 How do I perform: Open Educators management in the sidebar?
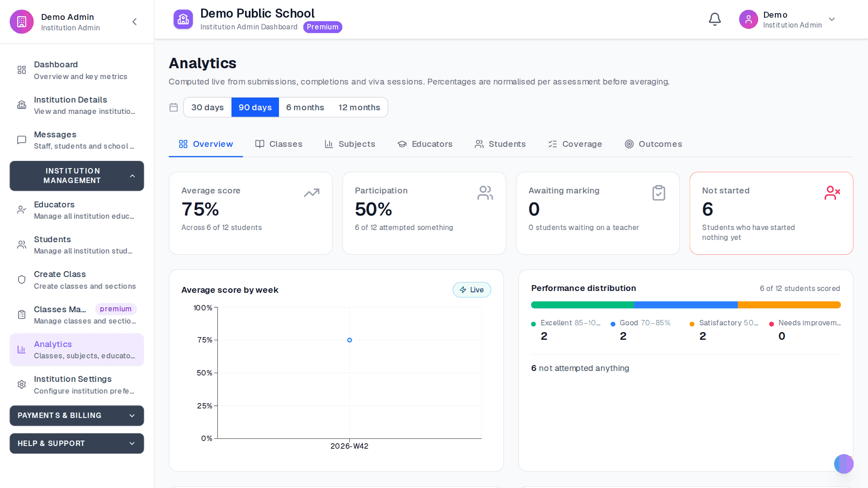click(x=77, y=210)
